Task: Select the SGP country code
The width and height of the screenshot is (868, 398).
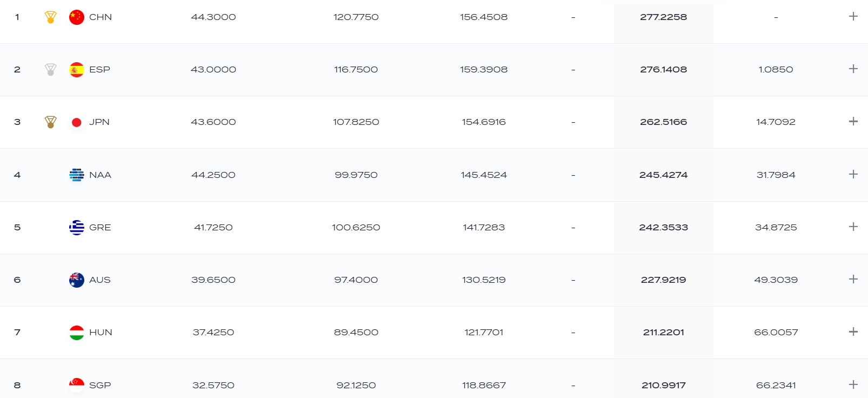Action: [100, 385]
